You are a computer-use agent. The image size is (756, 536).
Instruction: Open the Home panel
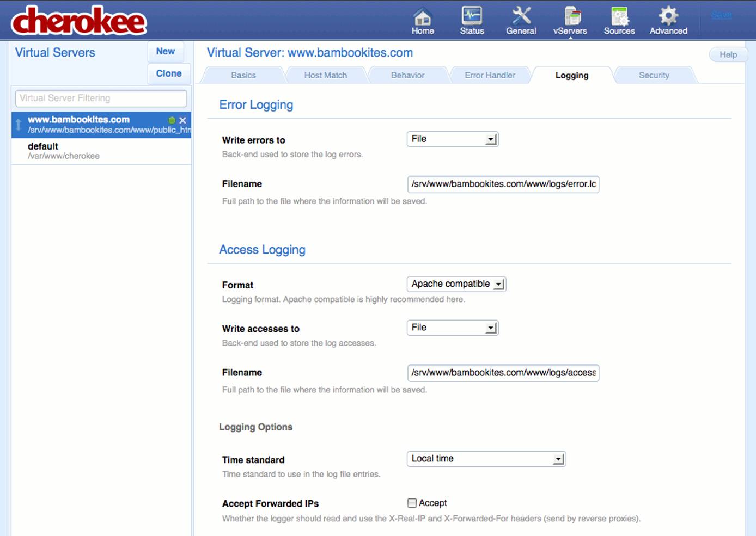(x=423, y=19)
